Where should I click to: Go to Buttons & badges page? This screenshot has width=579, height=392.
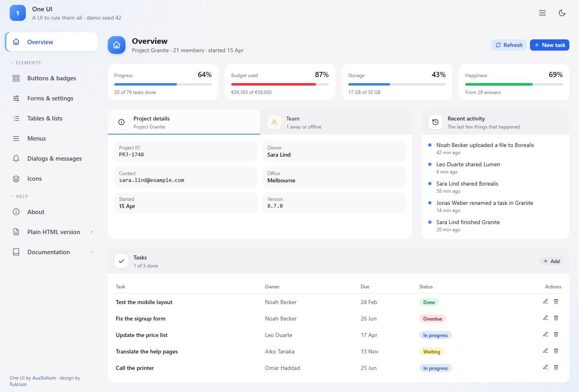click(51, 78)
